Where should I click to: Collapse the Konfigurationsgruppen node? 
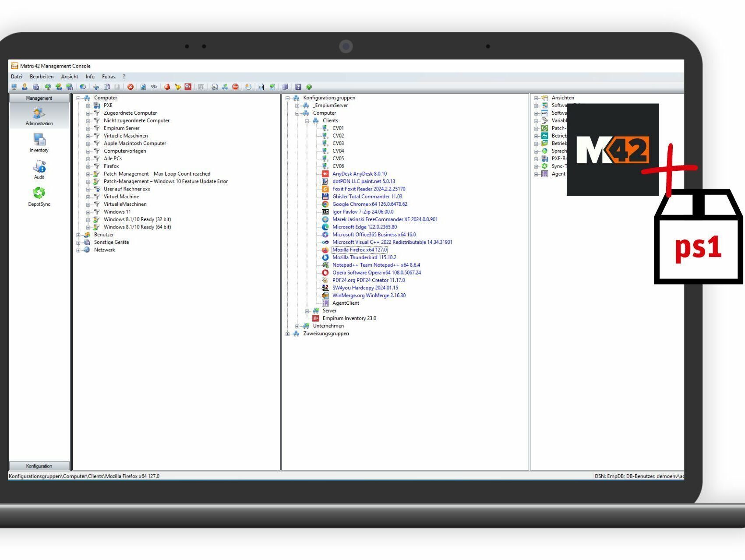pos(288,98)
